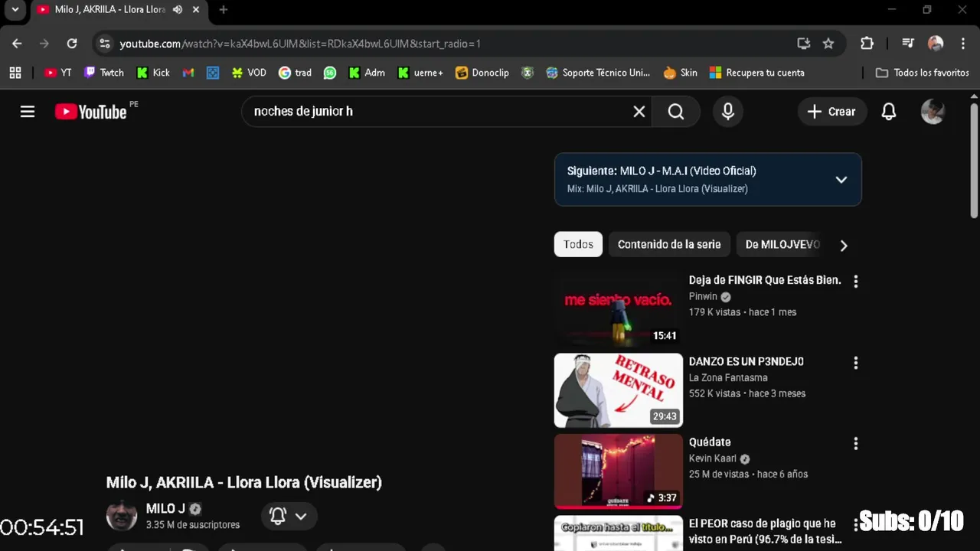Open a new browser tab
This screenshot has width=980, height=551.
[x=223, y=10]
